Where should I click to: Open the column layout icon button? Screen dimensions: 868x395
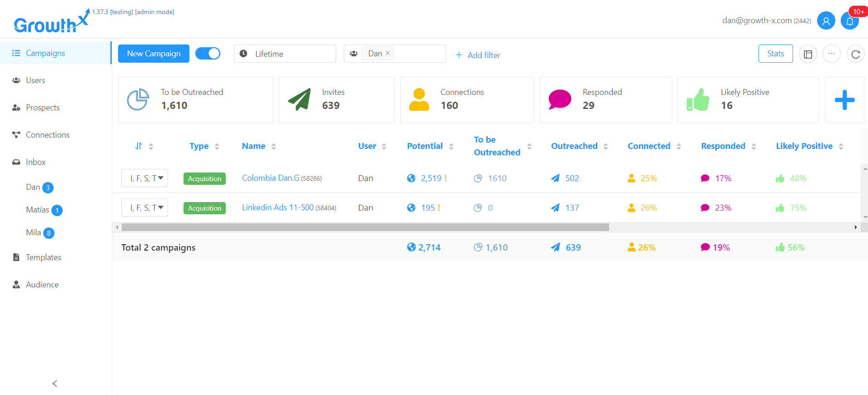(808, 54)
